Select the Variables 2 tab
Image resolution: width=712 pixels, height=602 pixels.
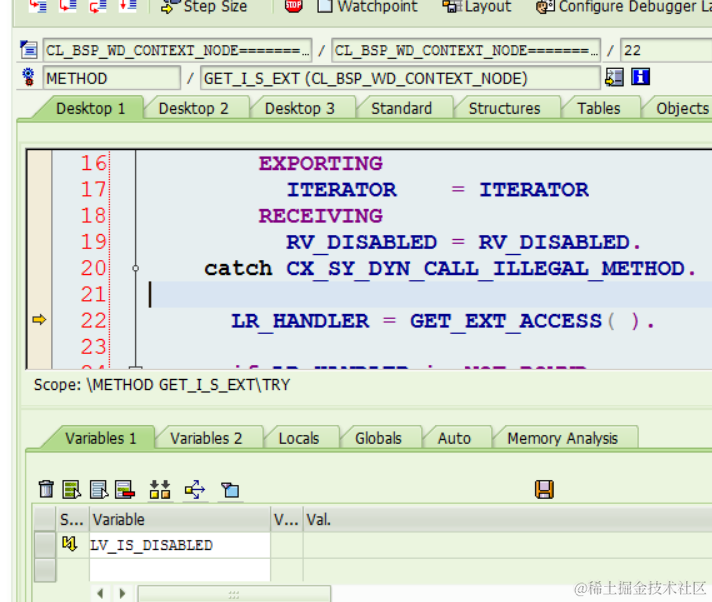click(206, 438)
